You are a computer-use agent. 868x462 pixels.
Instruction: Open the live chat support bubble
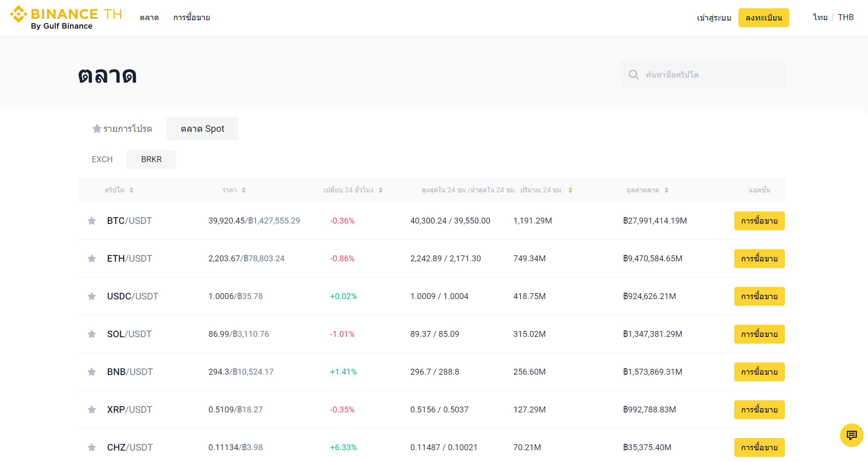851,435
